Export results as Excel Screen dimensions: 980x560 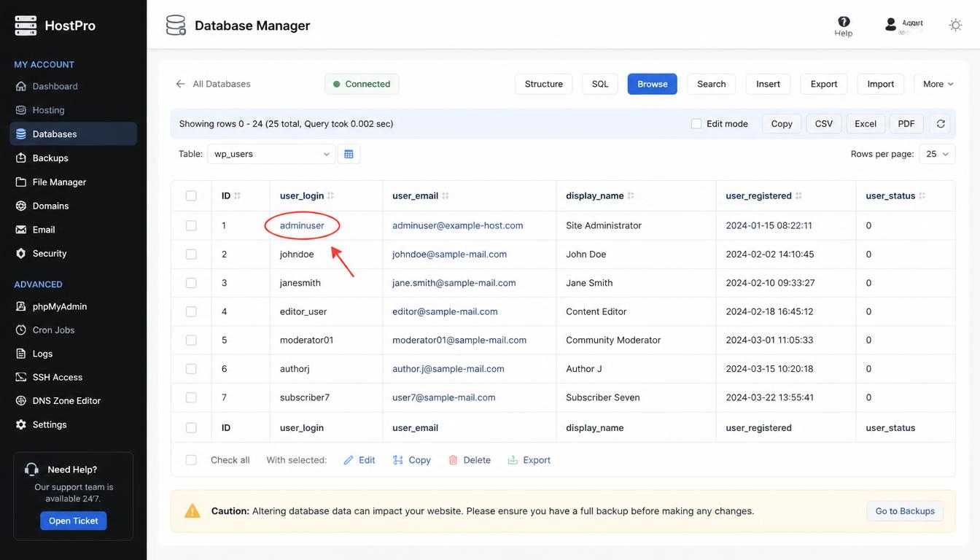[866, 124]
